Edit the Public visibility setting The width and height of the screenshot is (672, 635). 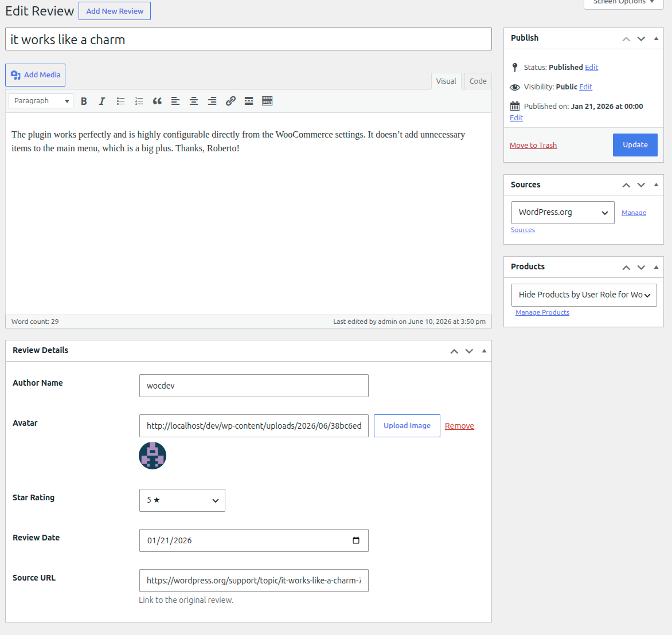[x=586, y=87]
